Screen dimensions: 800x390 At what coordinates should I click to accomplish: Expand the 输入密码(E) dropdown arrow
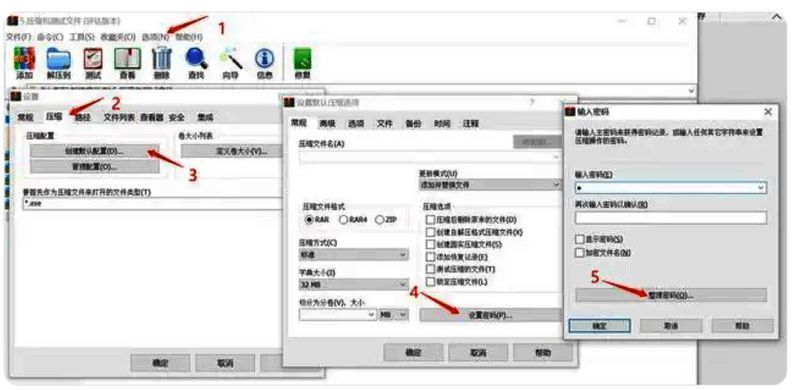(761, 188)
